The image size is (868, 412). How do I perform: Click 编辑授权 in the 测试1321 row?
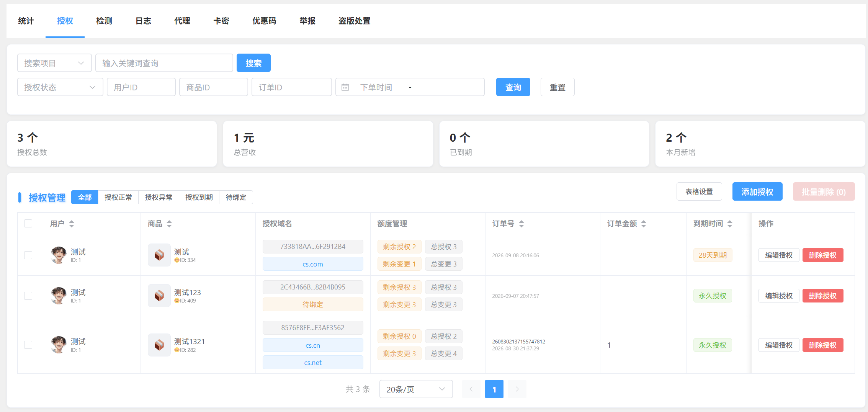tap(779, 345)
